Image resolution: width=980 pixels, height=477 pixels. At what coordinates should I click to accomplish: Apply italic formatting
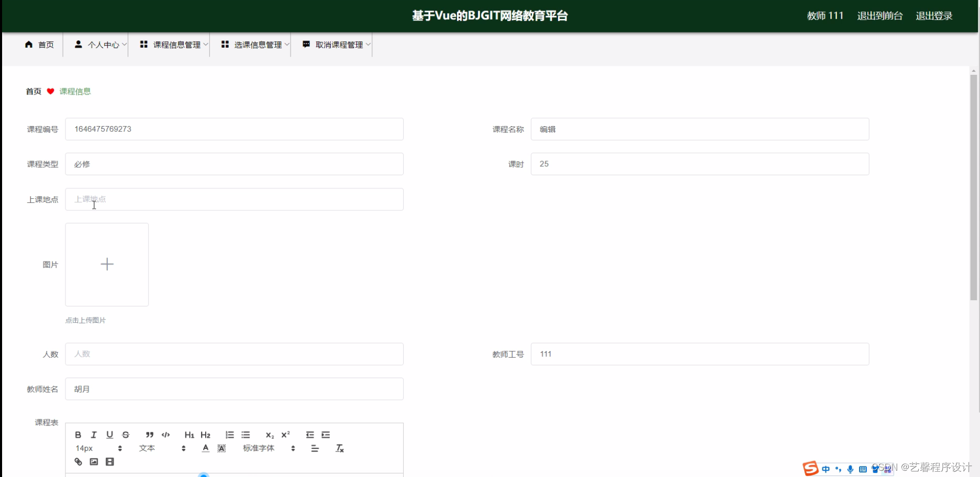[94, 435]
